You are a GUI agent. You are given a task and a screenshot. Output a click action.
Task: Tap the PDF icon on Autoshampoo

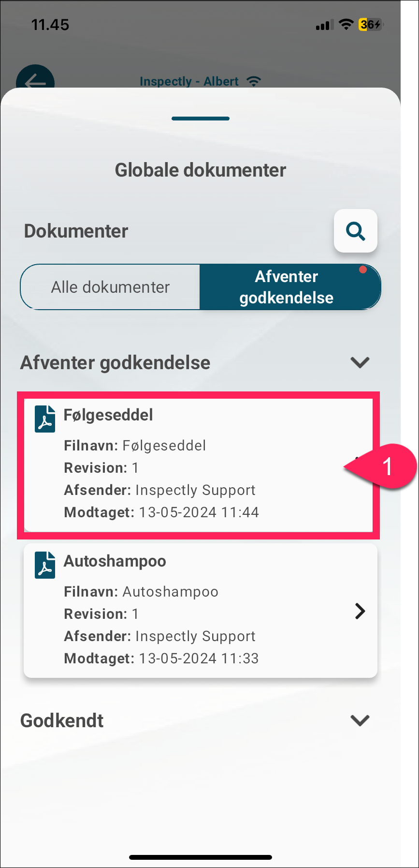45,565
